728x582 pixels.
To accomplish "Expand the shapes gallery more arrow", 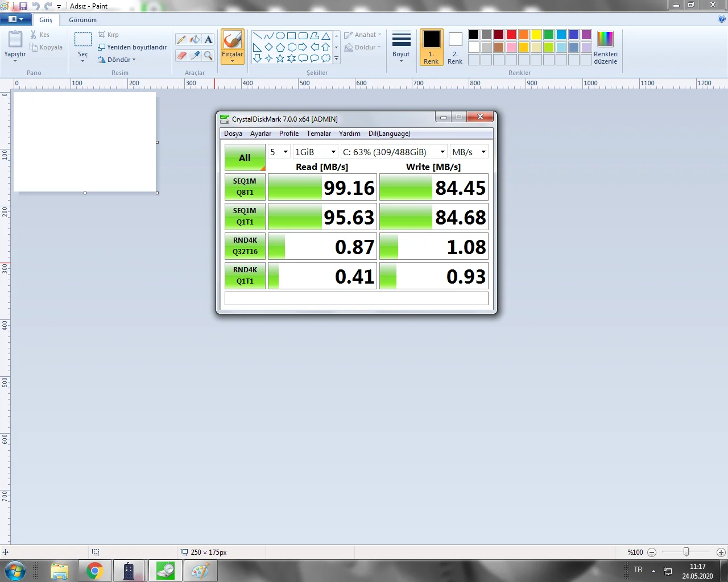I will click(336, 59).
